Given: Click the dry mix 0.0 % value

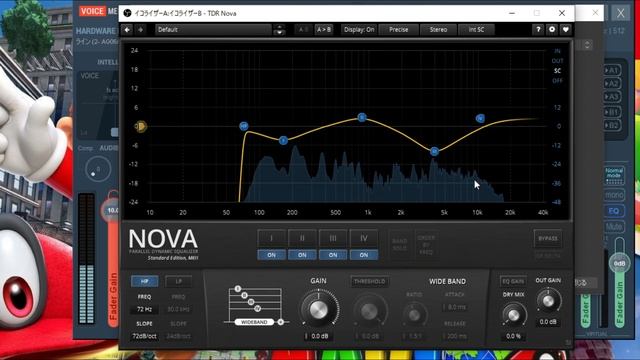Looking at the screenshot, I should [513, 336].
